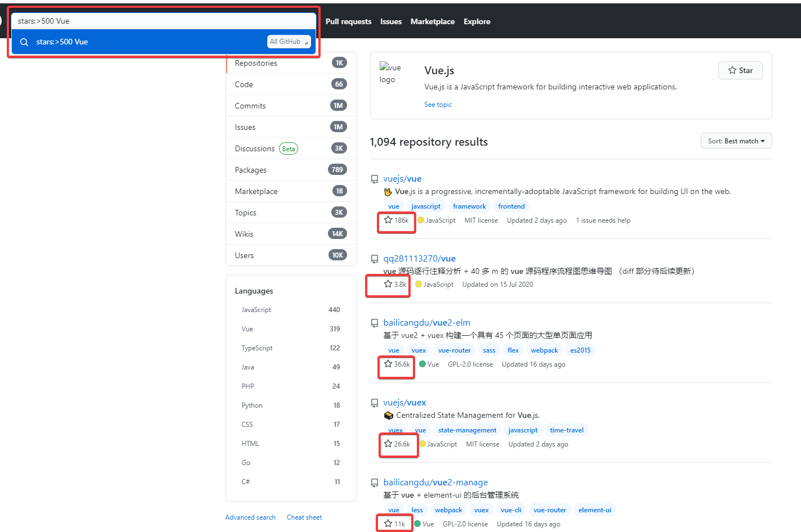The image size is (801, 532).
Task: Click the 'element-ui' topic tag
Action: click(x=595, y=510)
